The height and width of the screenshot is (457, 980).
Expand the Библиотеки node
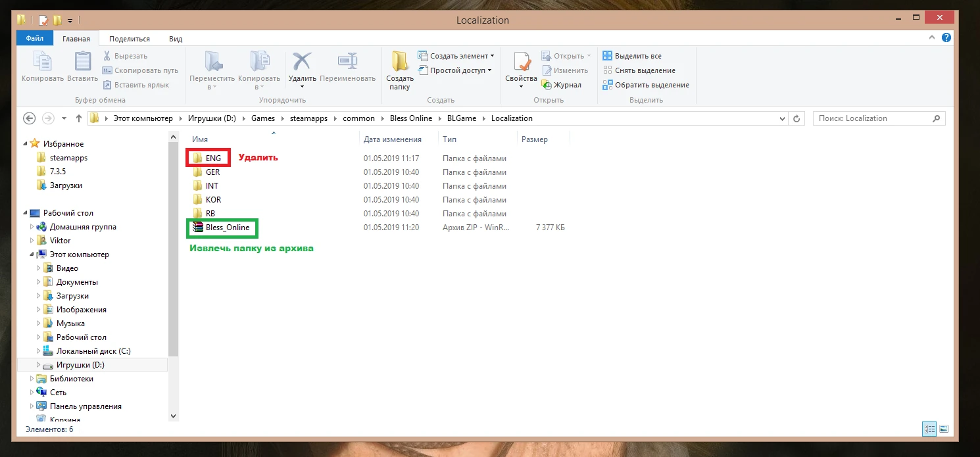click(32, 379)
